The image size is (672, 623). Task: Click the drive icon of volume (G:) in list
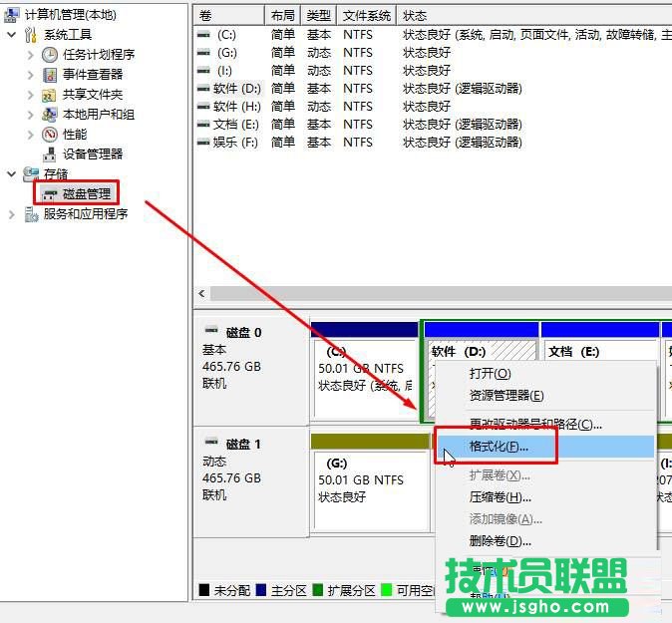pyautogui.click(x=203, y=52)
